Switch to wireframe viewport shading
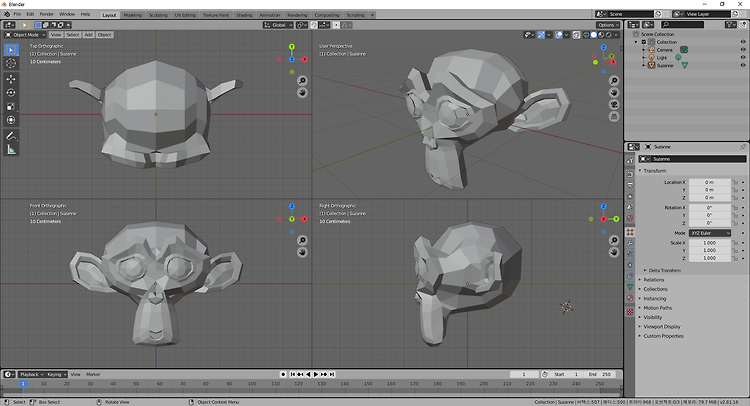Image resolution: width=750 pixels, height=406 pixels. pos(586,35)
